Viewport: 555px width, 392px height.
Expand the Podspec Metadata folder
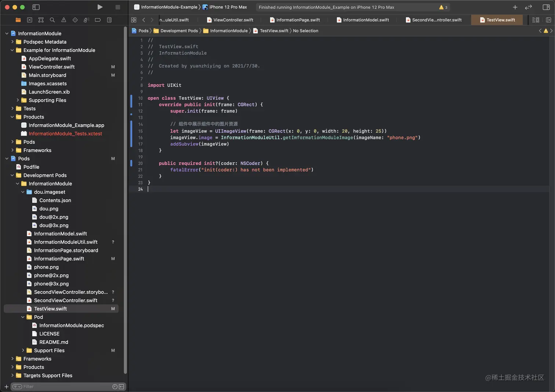tap(12, 42)
